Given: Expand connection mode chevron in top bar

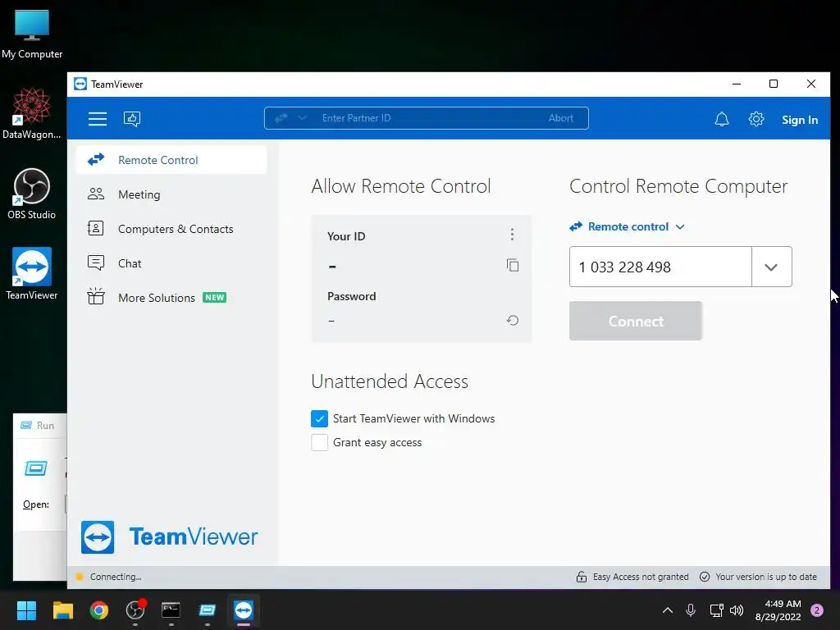Looking at the screenshot, I should [302, 118].
